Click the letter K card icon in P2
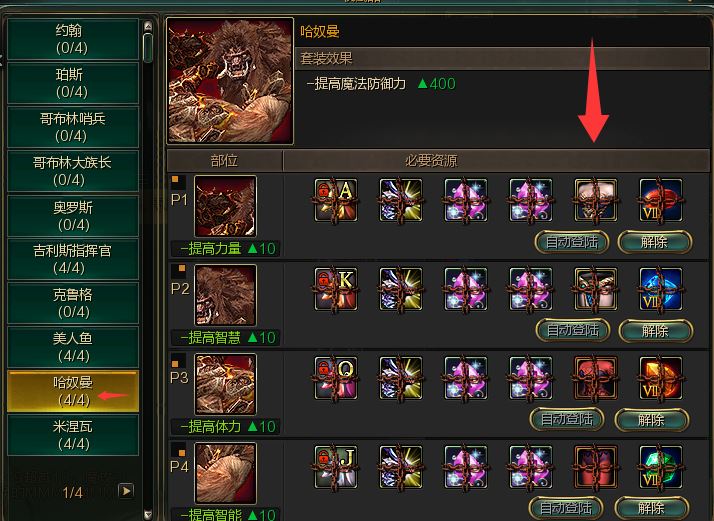This screenshot has height=521, width=714. 336,289
